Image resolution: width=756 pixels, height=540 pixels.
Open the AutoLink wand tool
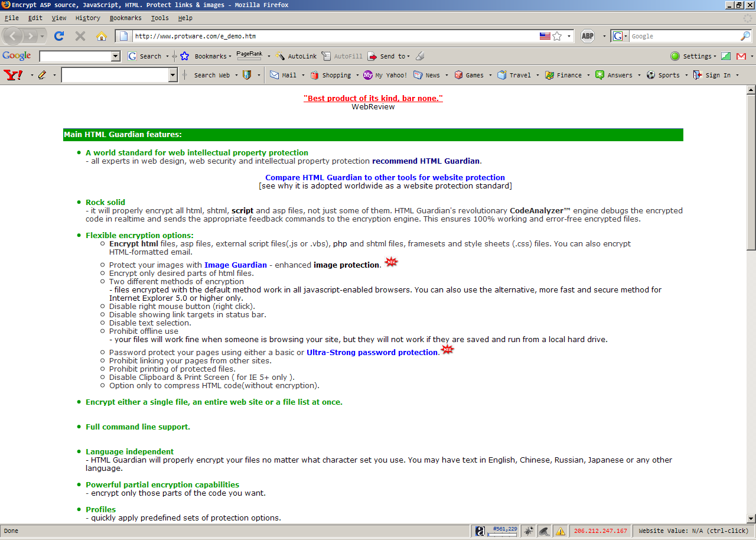coord(296,56)
